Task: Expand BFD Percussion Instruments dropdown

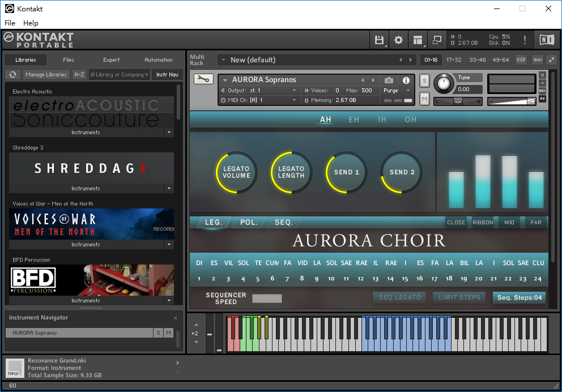Action: coord(169,301)
